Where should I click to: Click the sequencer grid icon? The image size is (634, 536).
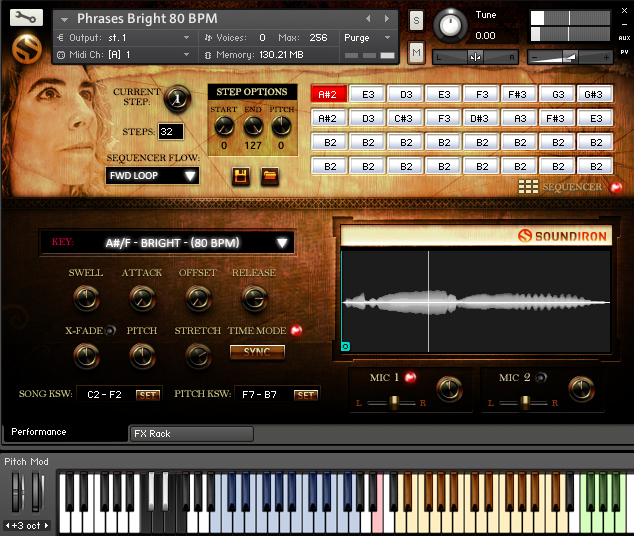pyautogui.click(x=528, y=187)
